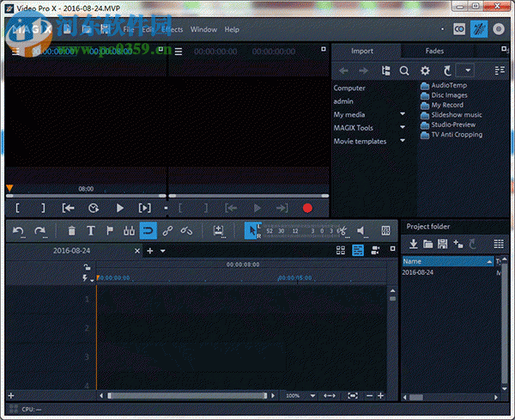Screen dimensions: 515x420
Task: Go up one folder level arrow
Action: pyautogui.click(x=447, y=70)
